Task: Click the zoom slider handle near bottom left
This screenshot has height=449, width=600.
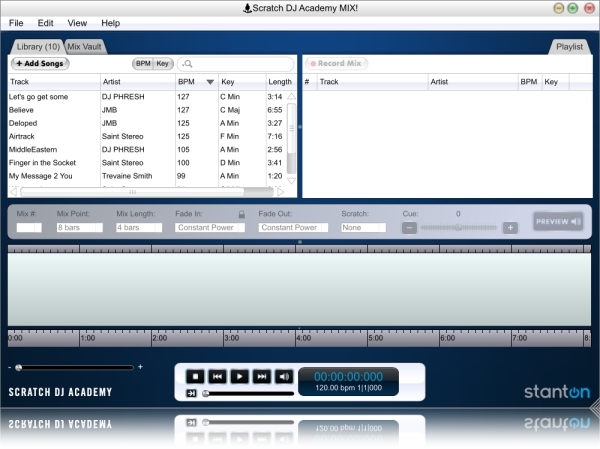Action: click(x=18, y=367)
